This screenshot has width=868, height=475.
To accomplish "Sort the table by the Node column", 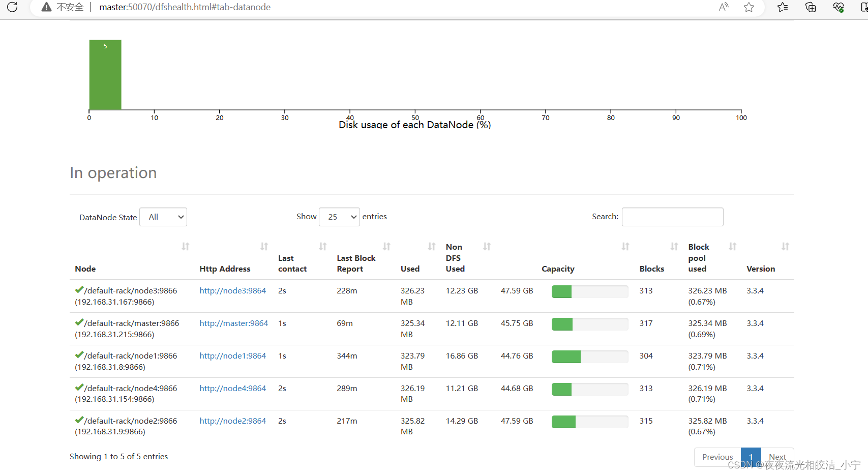I will coord(186,247).
